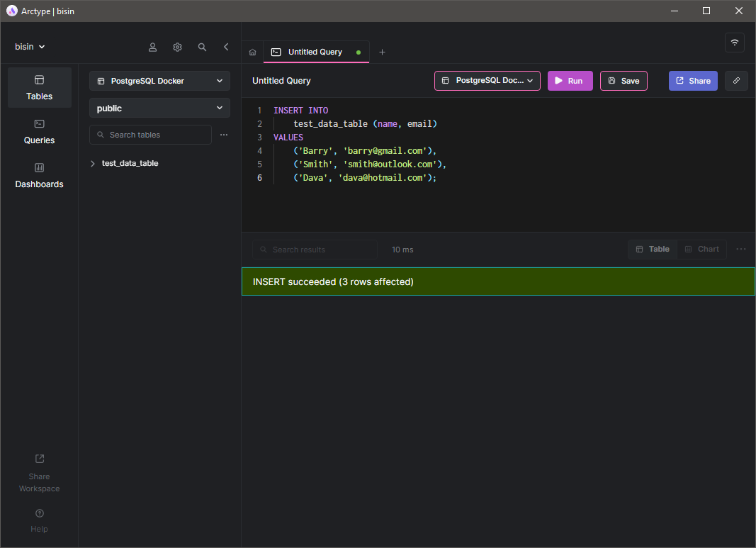756x548 pixels.
Task: Select the Untitled Query tab
Action: pos(316,52)
